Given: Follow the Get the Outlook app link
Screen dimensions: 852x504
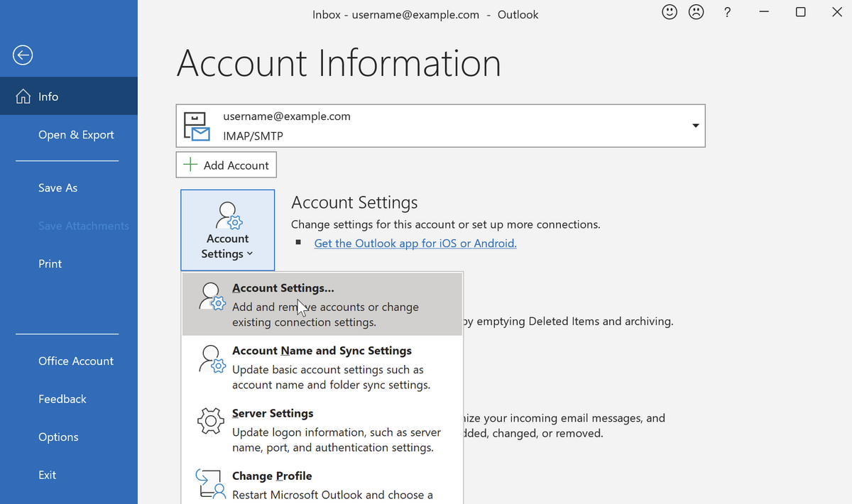Looking at the screenshot, I should coord(415,243).
